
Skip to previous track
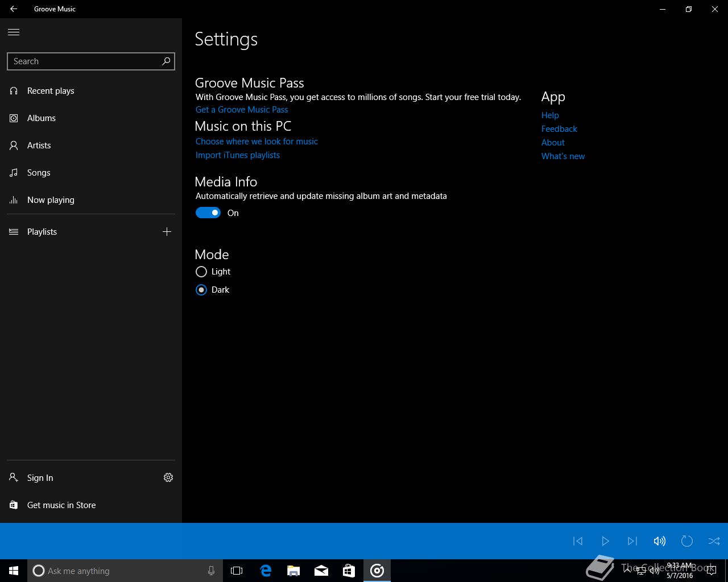pyautogui.click(x=578, y=541)
